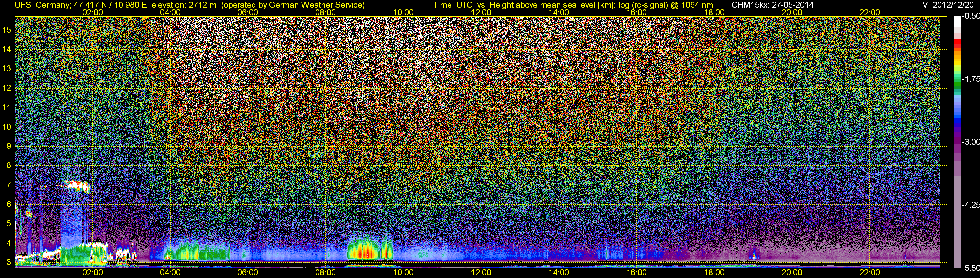Click the green cloud band near 04:30
Image resolution: width=980 pixels, height=278 pixels.
[x=197, y=252]
